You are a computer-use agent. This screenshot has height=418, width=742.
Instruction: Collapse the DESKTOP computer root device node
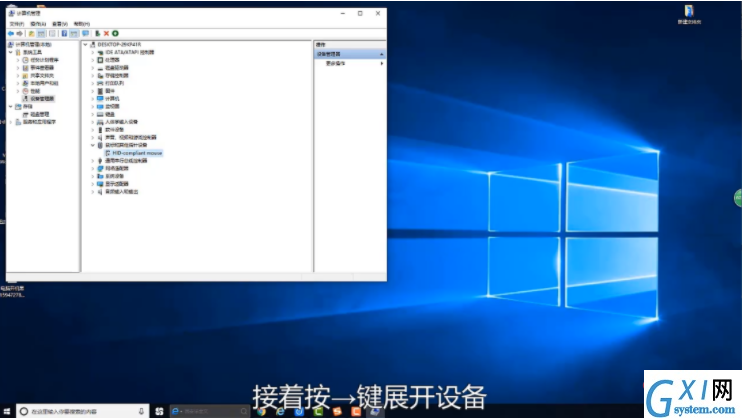coord(86,44)
